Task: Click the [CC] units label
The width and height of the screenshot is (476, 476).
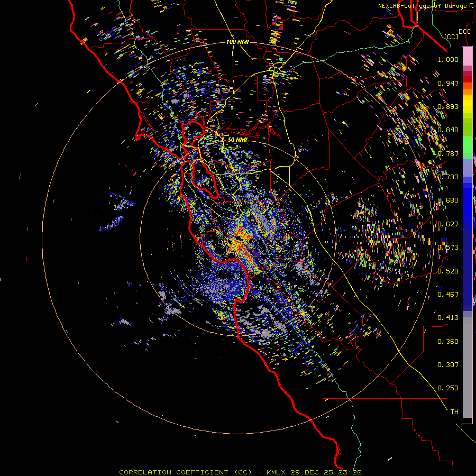Action: pos(452,36)
